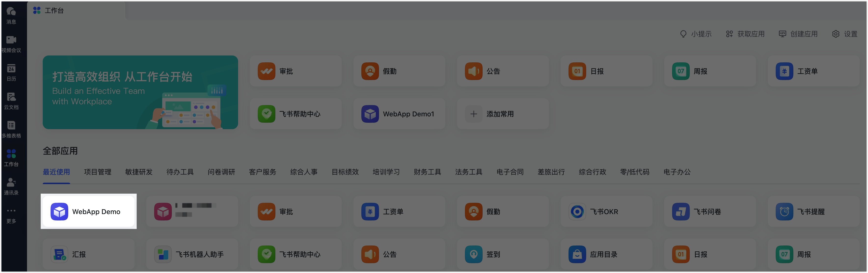Open the 设置 (Settings) gear at top right
This screenshot has height=273, width=868.
point(845,34)
